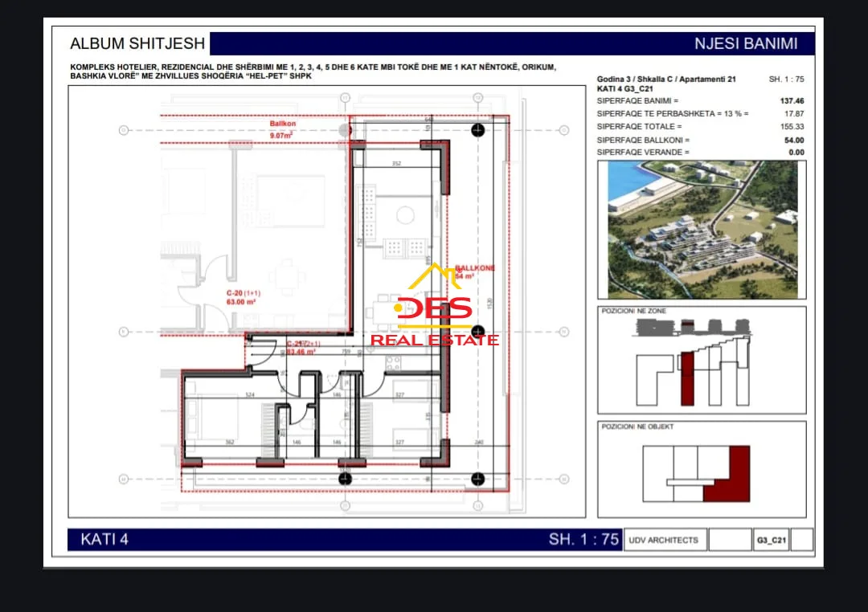Click the "SIPERFAQE TOTALE =" label
Image resolution: width=868 pixels, height=612 pixels.
pos(639,126)
